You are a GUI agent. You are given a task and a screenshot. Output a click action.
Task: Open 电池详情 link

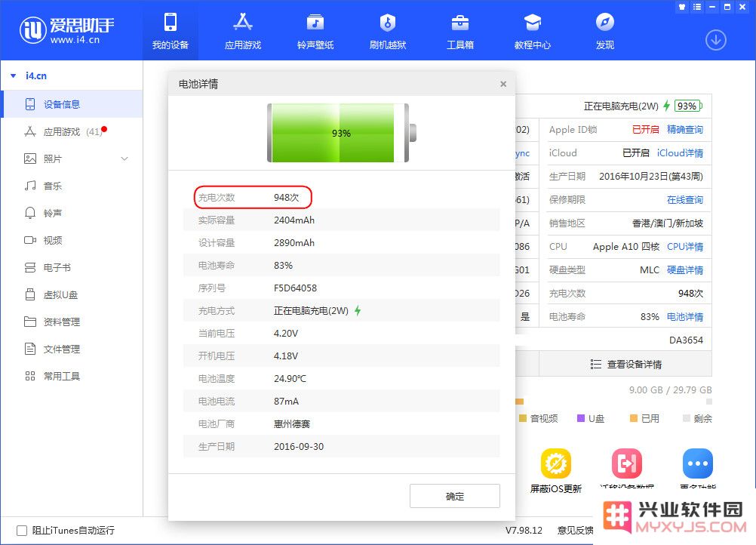[684, 317]
